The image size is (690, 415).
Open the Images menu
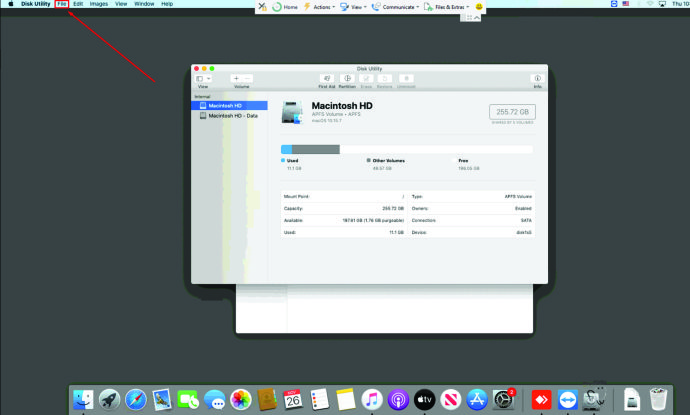pyautogui.click(x=99, y=4)
